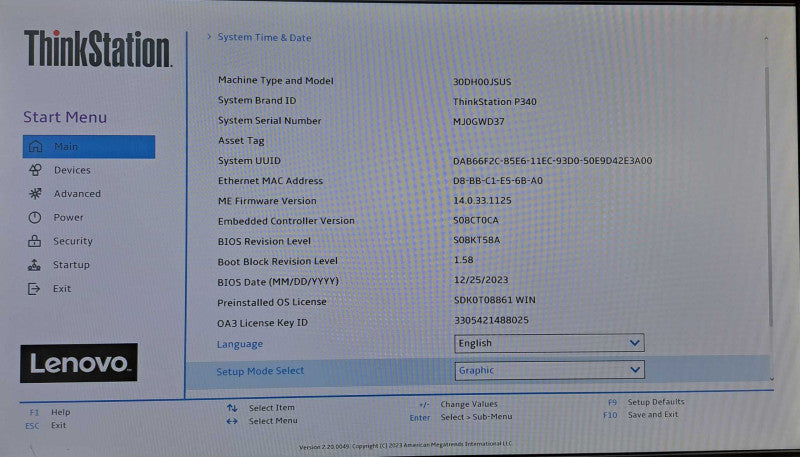Click F9 Setup Defaults shortcut
800x457 pixels.
tap(646, 402)
